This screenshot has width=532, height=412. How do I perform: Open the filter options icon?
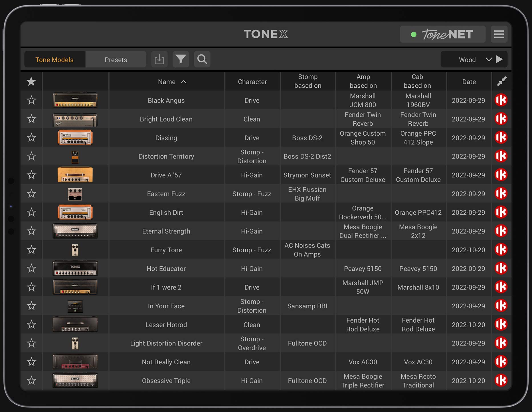181,59
